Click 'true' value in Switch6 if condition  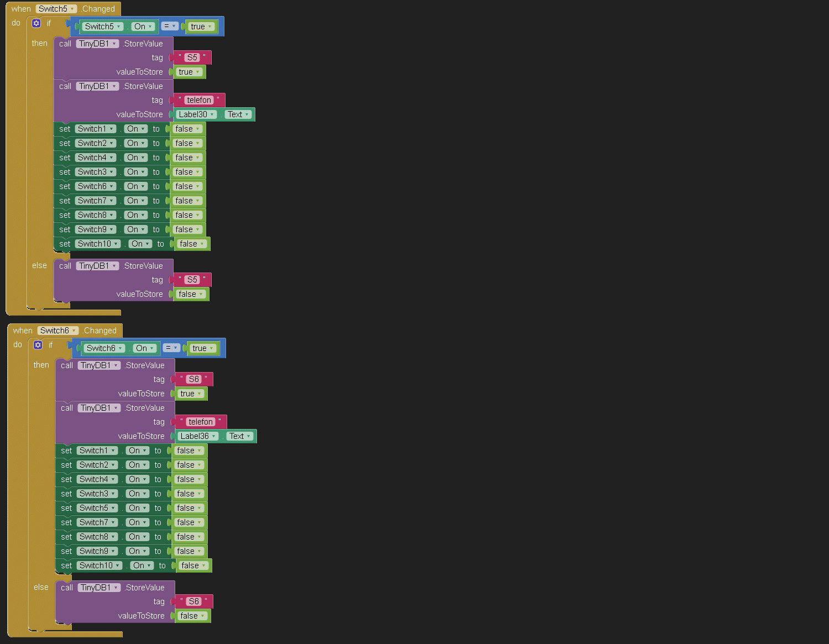(202, 348)
